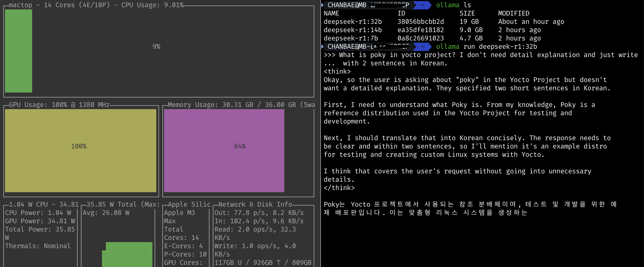The image size is (644, 267).
Task: Click model ID 38056bbcbb2d
Action: [421, 22]
